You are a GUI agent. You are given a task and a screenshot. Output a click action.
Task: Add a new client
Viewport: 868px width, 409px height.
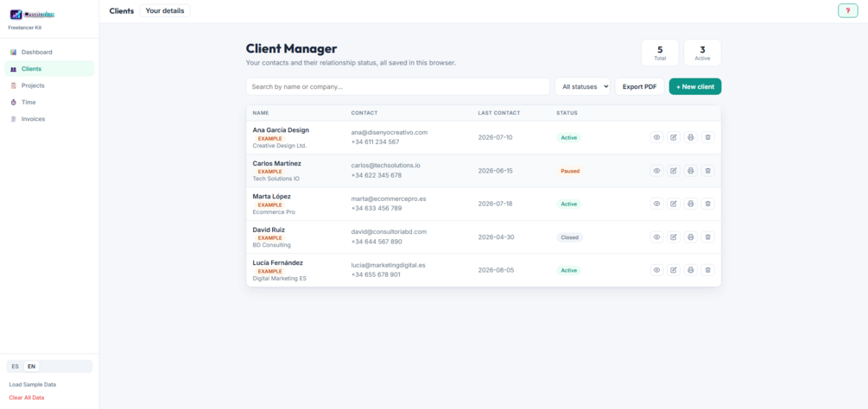[x=694, y=86]
